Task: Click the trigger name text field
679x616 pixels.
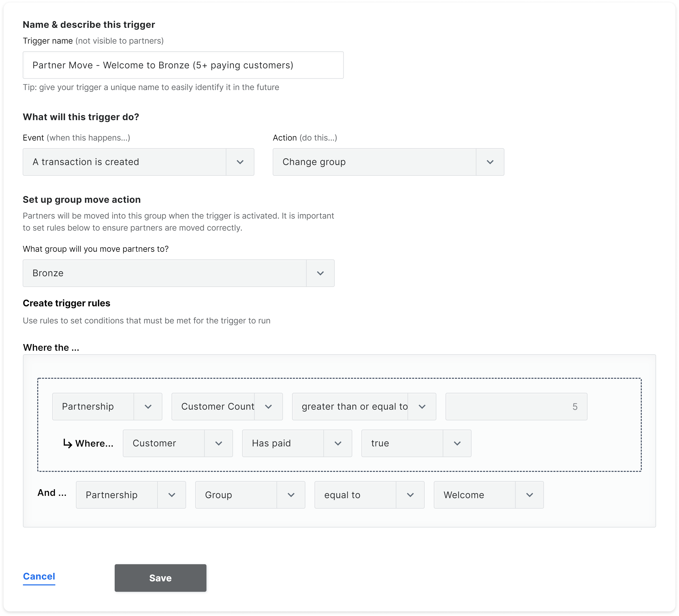Action: pos(183,65)
